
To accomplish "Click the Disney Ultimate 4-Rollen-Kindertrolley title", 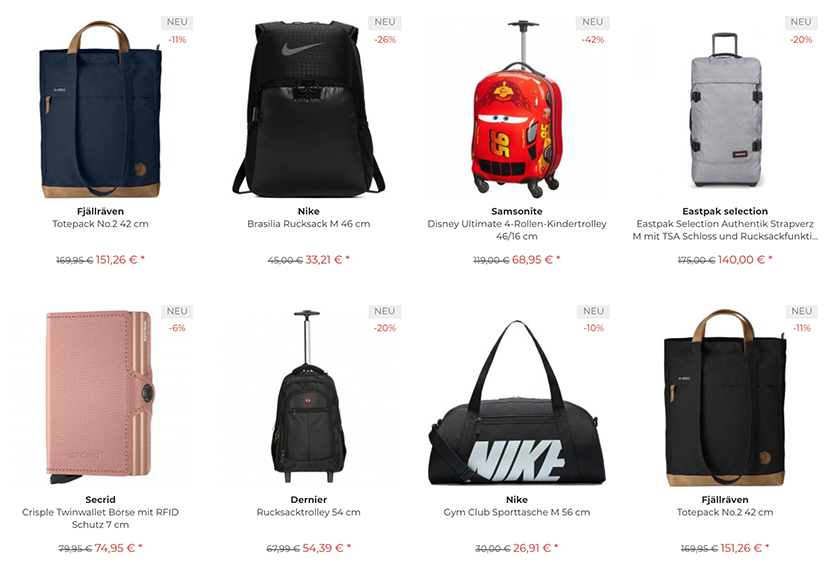I will [x=517, y=230].
